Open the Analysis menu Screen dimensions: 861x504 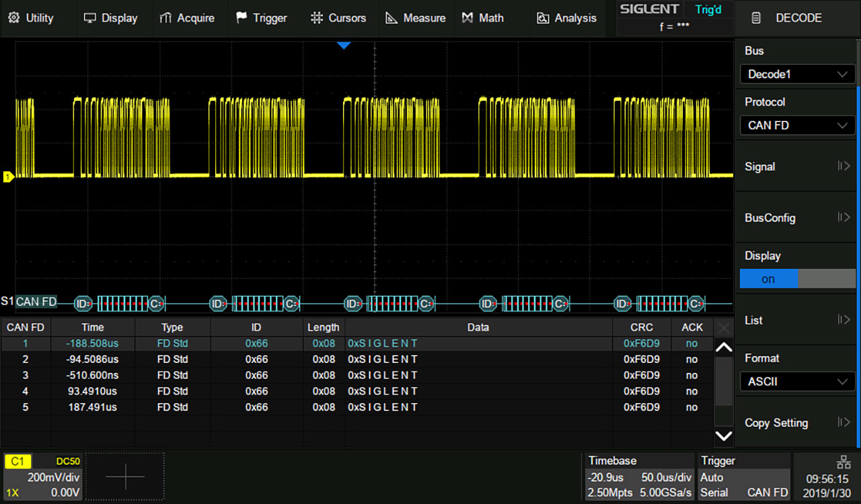pyautogui.click(x=567, y=18)
